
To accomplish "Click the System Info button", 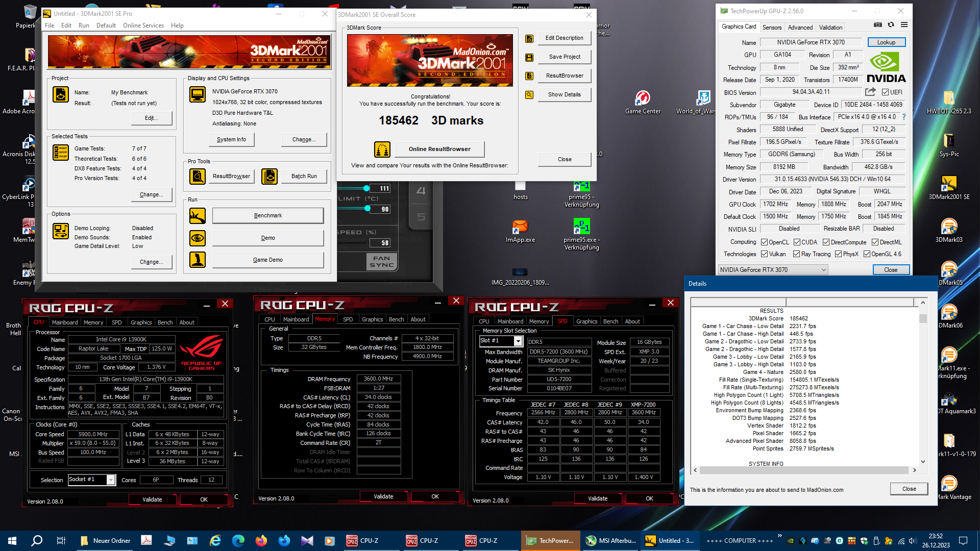I will pos(231,140).
